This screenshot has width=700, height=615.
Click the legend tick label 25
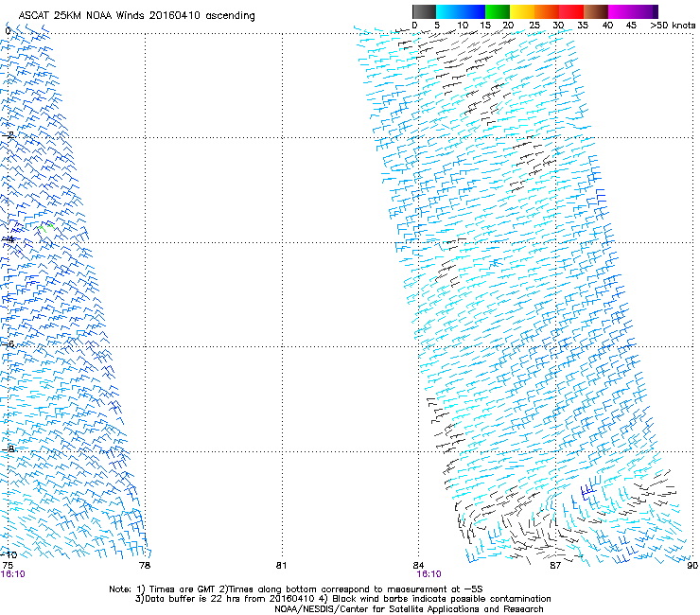coord(534,26)
